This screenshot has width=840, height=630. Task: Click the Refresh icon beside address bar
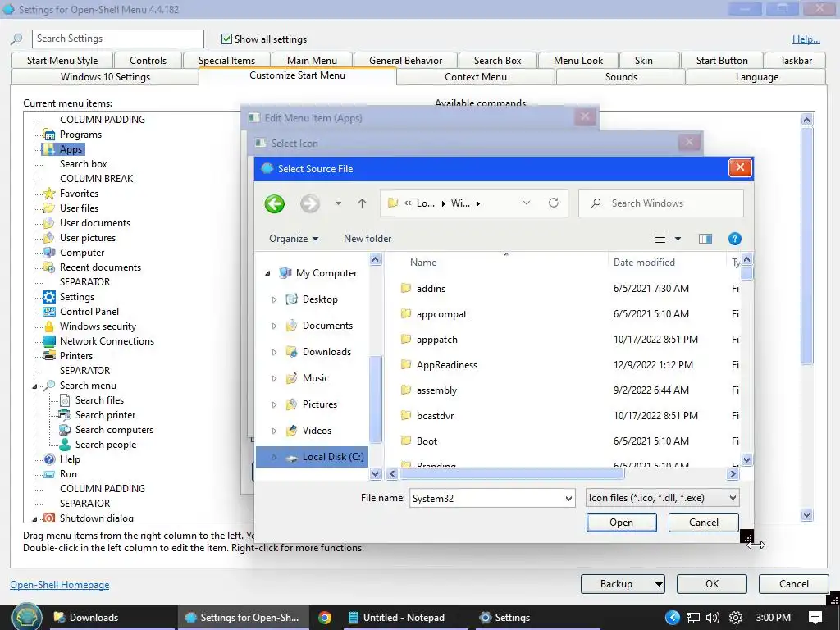click(x=554, y=203)
